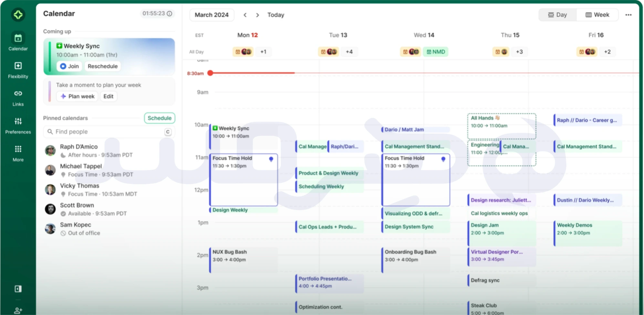Viewport: 644px width, 315px height.
Task: Expand the +4 all-day events on Tuesday
Action: 349,52
